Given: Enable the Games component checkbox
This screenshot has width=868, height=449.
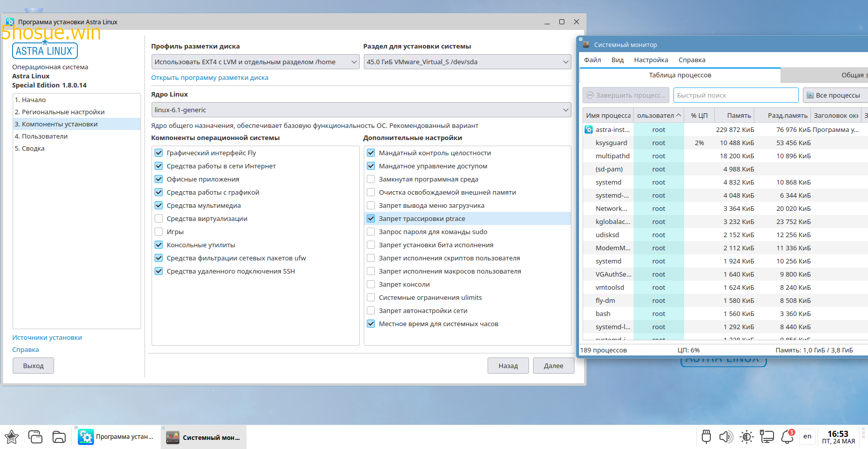Looking at the screenshot, I should (x=159, y=232).
